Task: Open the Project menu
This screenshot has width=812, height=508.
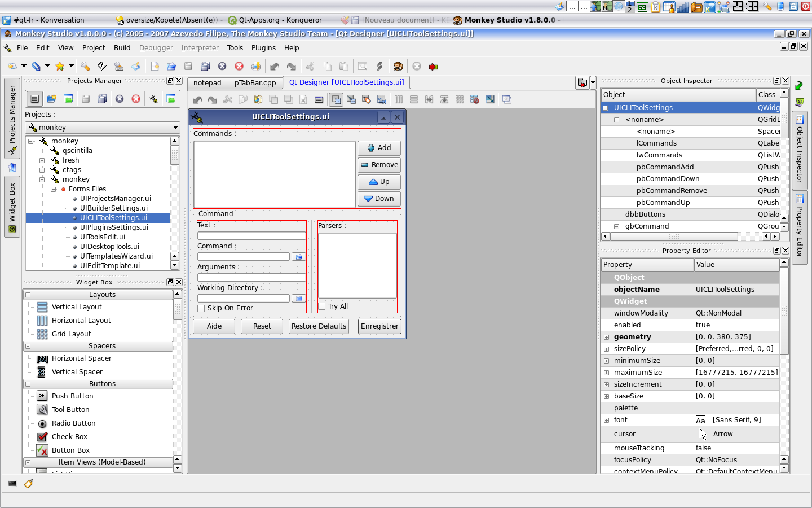Action: (94, 48)
